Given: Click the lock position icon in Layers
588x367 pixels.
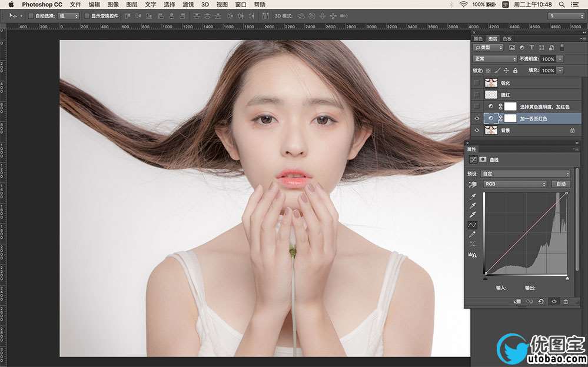Looking at the screenshot, I should tap(506, 71).
